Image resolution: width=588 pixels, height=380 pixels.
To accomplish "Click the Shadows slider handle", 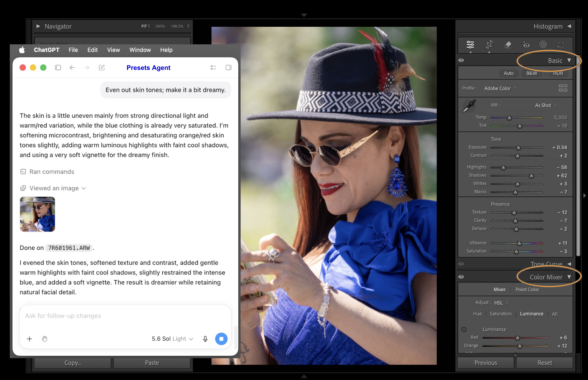I will tap(531, 176).
